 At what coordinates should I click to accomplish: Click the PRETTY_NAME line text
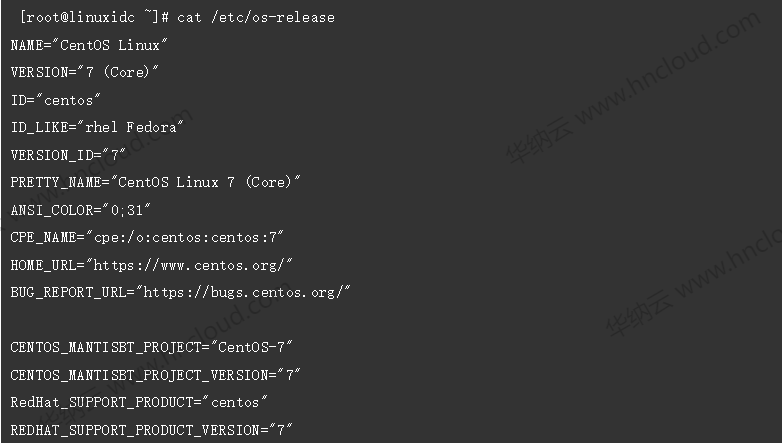click(155, 182)
